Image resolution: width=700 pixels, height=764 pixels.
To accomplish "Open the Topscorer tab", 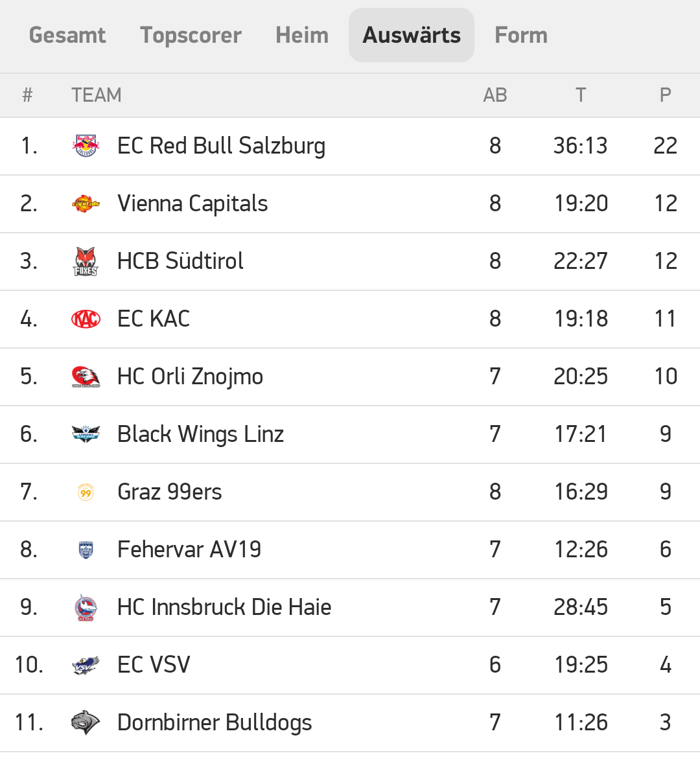I will [x=191, y=35].
